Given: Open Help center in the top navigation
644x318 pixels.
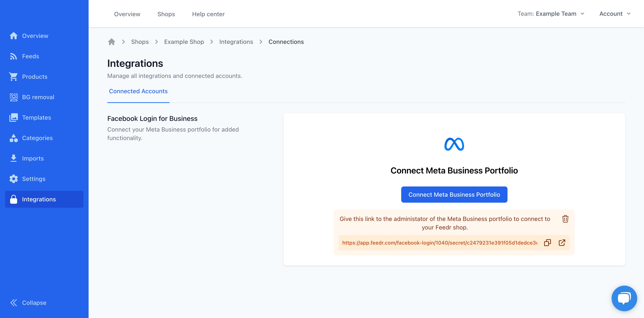Looking at the screenshot, I should point(208,14).
